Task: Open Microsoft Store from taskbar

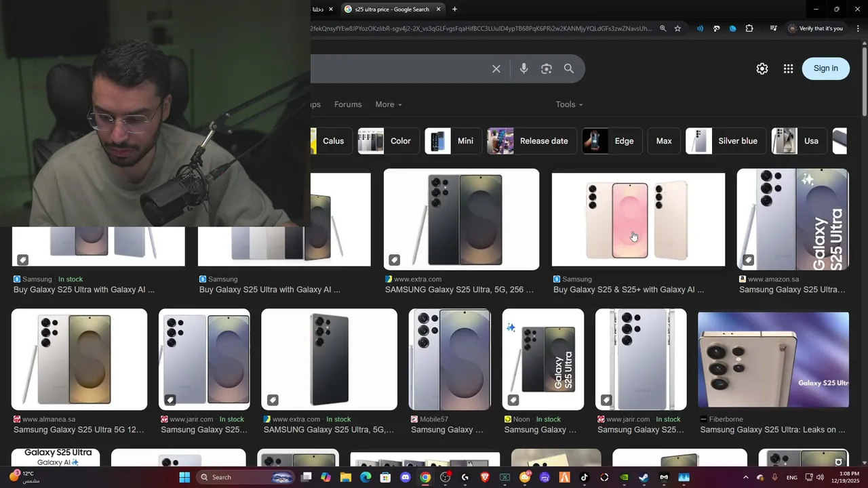Action: [385, 477]
